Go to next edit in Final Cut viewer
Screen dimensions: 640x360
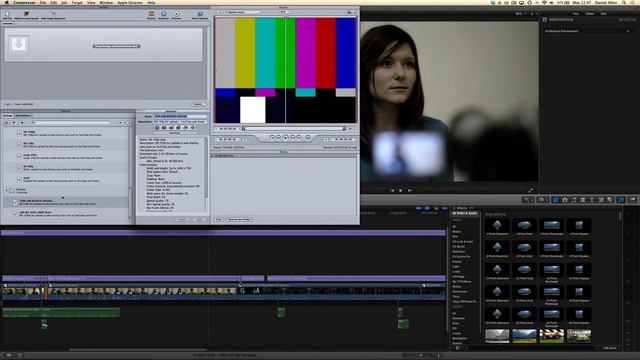tap(409, 190)
